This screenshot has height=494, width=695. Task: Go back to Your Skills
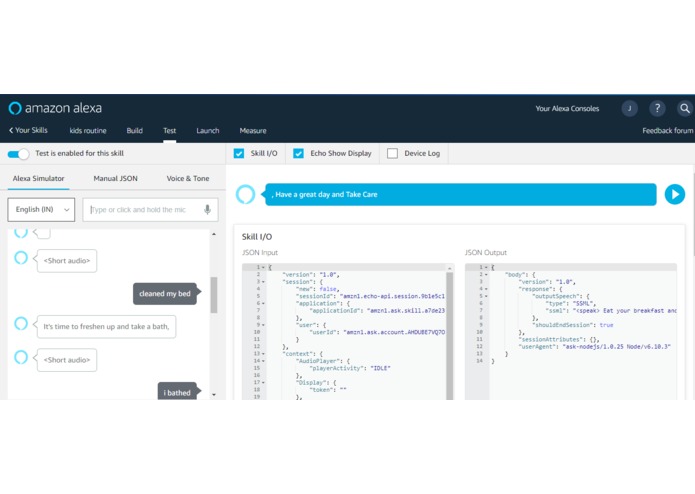coord(28,130)
